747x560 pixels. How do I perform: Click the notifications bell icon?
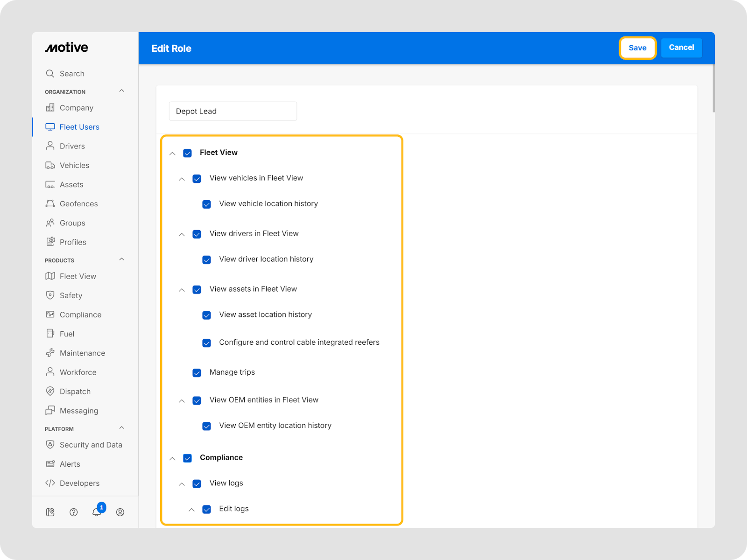point(96,512)
